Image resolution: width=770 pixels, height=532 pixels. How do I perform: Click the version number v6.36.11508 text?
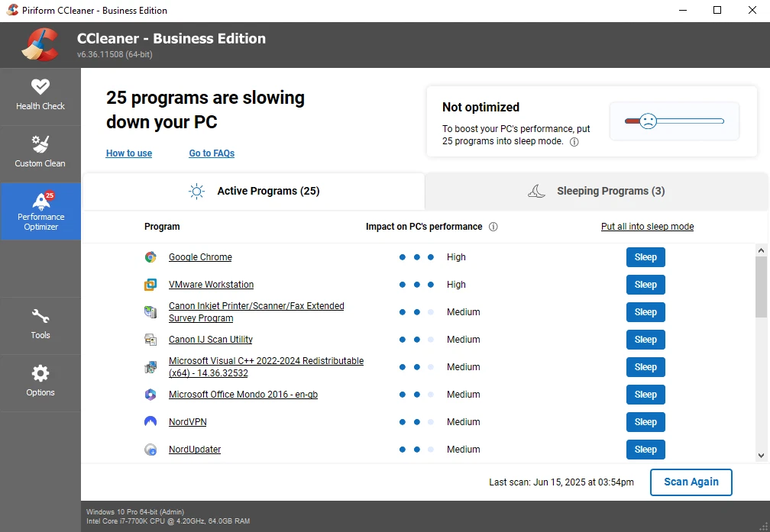(115, 54)
